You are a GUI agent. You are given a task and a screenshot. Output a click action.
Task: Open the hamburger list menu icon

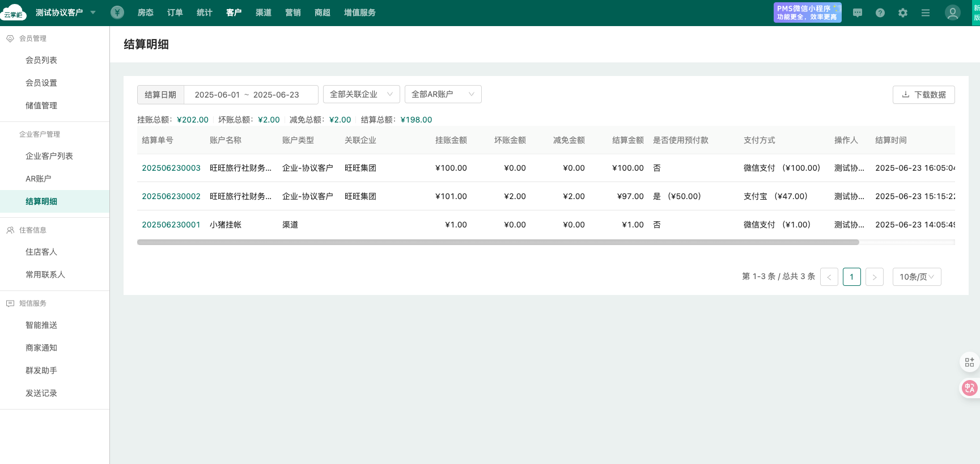tap(926, 12)
